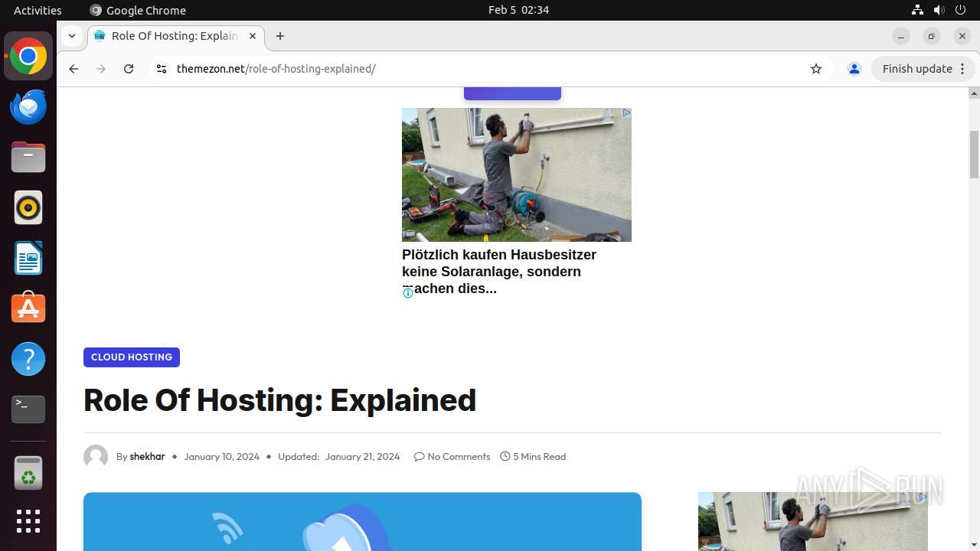Go back in Chrome
The width and height of the screenshot is (980, 551).
(x=73, y=69)
